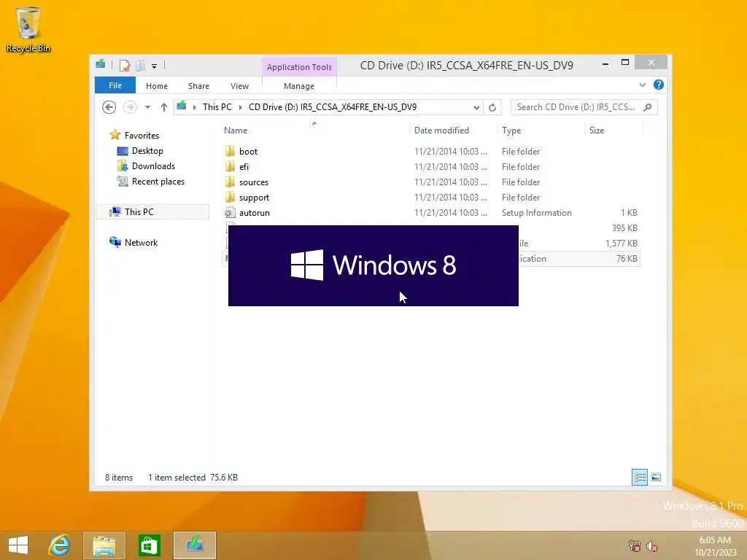Click the CD Drive (D:) address bar segment

tap(333, 107)
